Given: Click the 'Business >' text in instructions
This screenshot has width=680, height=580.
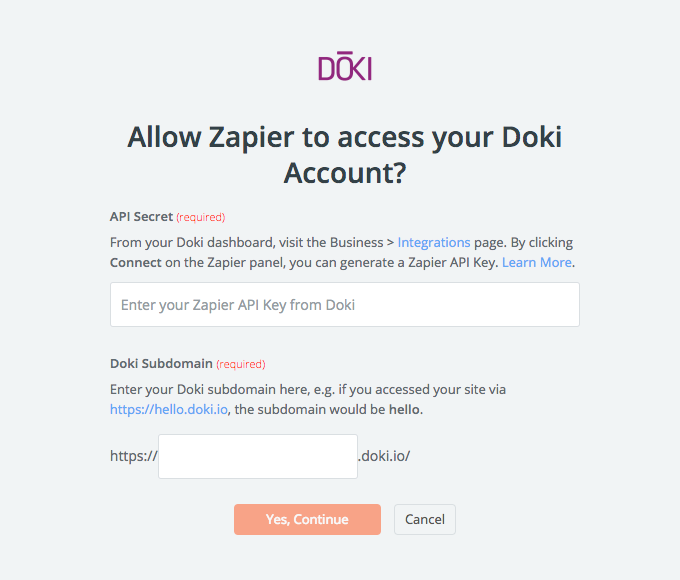Looking at the screenshot, I should coord(362,242).
